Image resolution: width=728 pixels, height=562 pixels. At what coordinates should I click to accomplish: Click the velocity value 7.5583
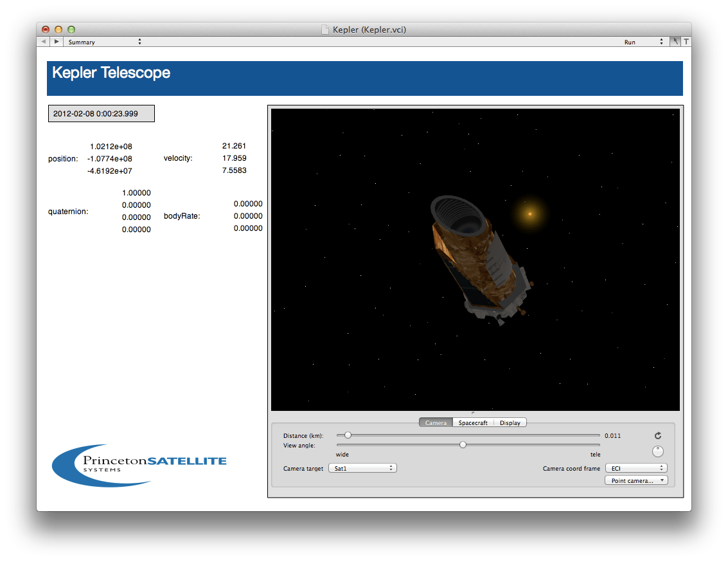(234, 170)
